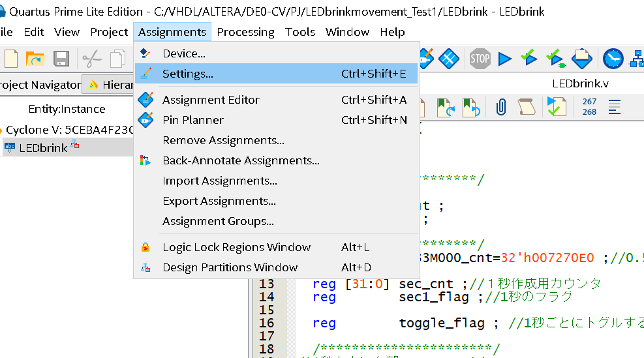Image resolution: width=644 pixels, height=358 pixels.
Task: Click the Design Partitions menu icon
Action: pos(146,267)
